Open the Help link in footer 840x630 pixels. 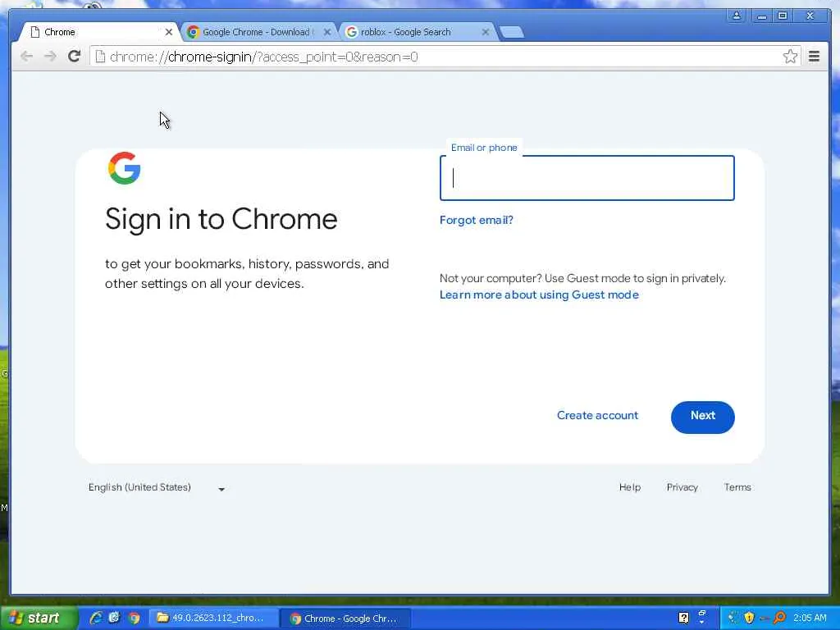tap(629, 487)
